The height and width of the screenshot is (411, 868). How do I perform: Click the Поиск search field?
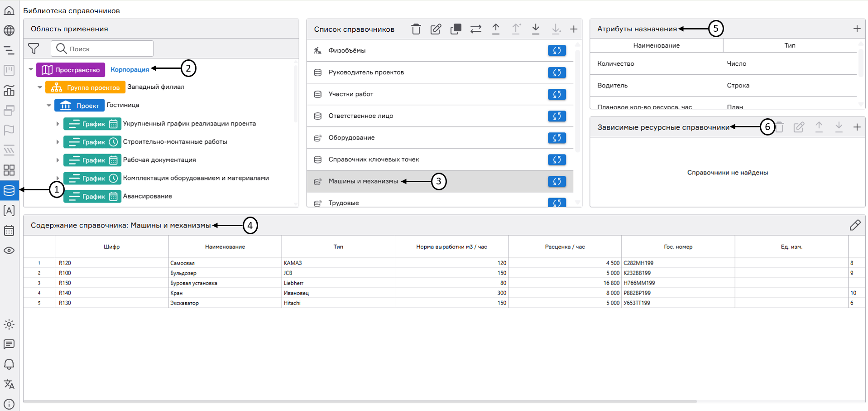click(109, 48)
